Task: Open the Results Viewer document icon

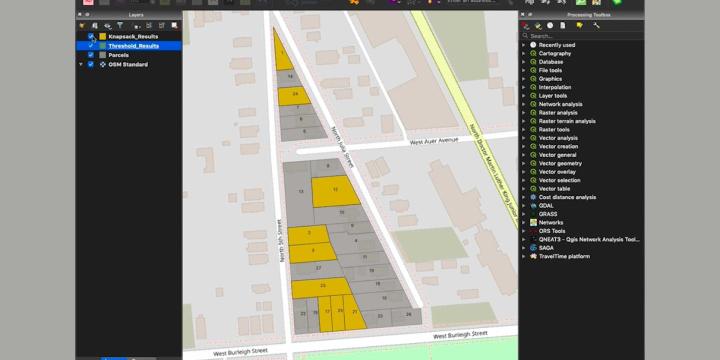Action: click(x=562, y=26)
